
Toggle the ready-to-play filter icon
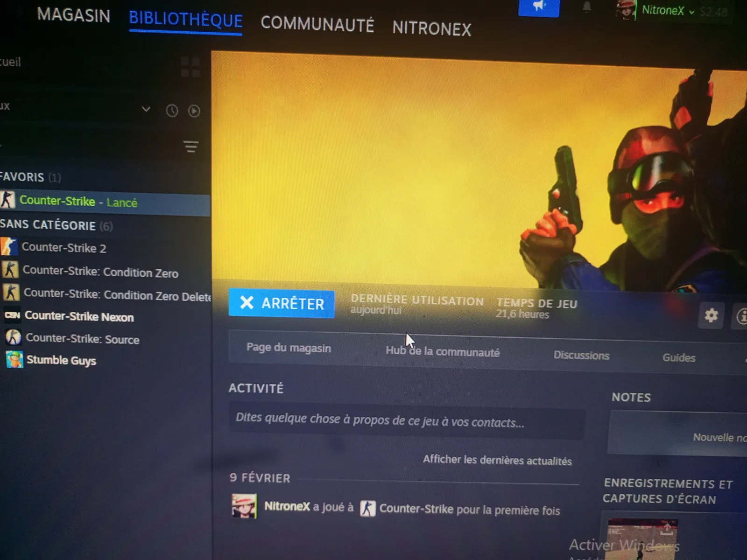(x=194, y=111)
